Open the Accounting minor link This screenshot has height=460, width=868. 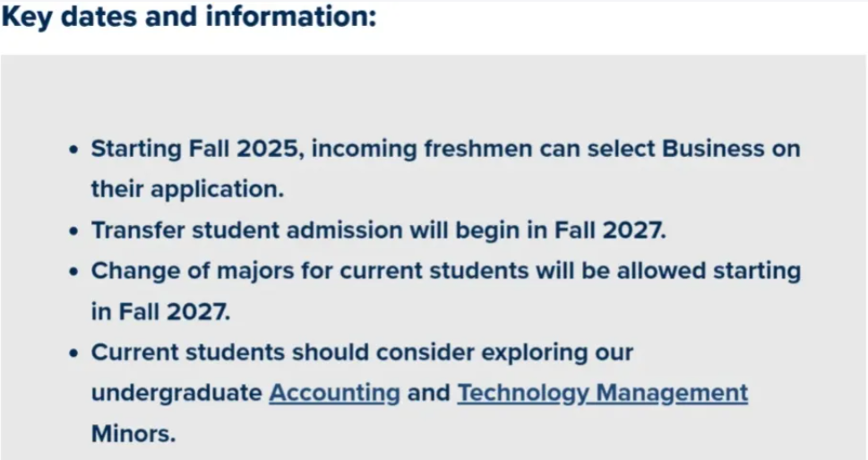[334, 394]
